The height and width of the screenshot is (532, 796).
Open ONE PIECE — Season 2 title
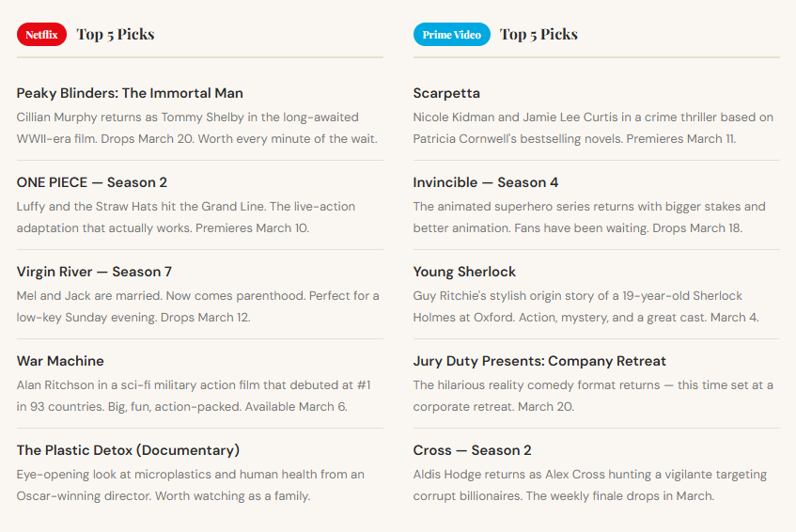(91, 182)
